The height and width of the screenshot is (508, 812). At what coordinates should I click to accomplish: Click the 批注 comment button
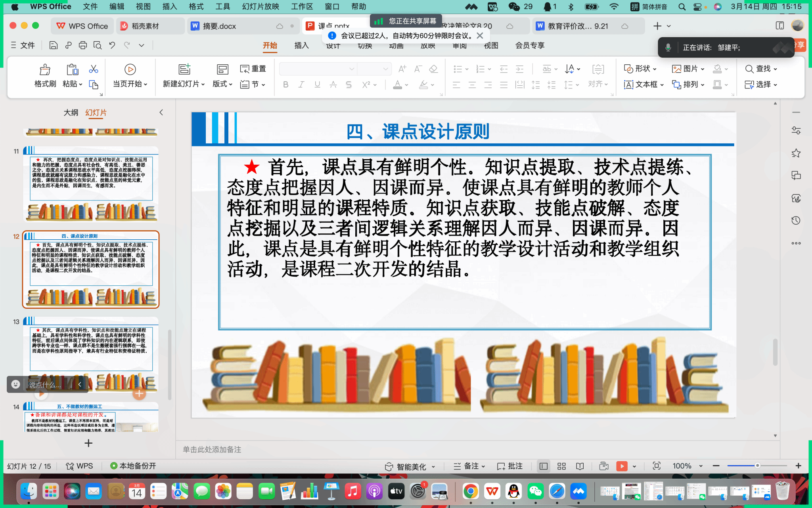pyautogui.click(x=510, y=466)
